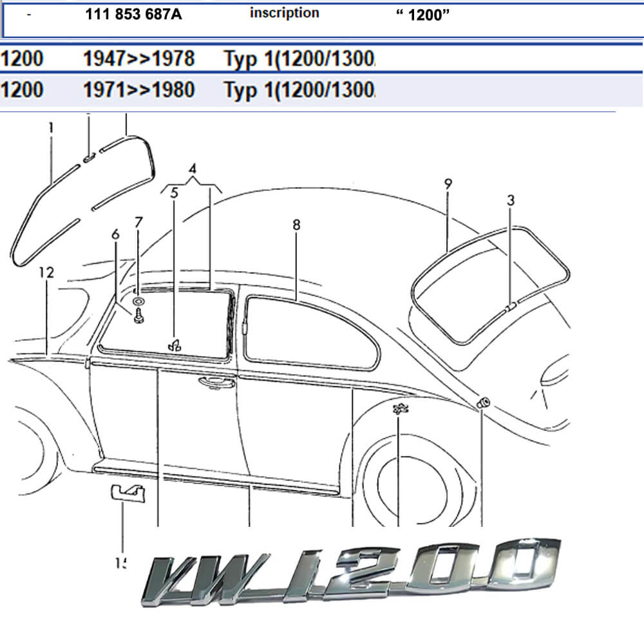Click the word inscription in header row
This screenshot has width=644, height=644.
click(x=284, y=13)
